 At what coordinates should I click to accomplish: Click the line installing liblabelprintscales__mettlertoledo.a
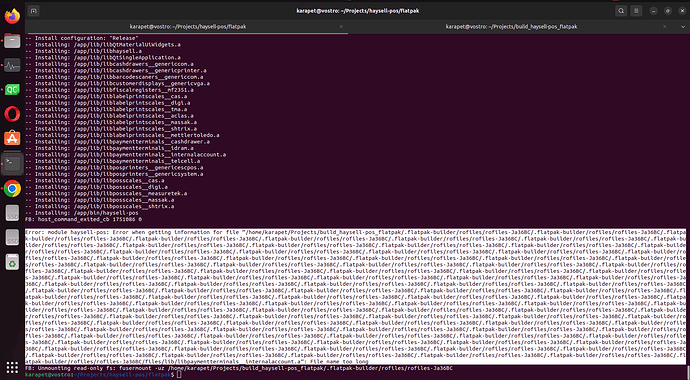pyautogui.click(x=122, y=135)
